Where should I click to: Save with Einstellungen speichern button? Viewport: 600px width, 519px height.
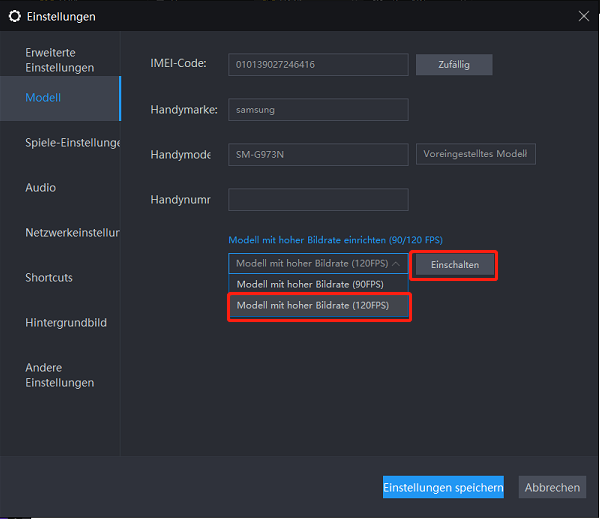click(443, 487)
